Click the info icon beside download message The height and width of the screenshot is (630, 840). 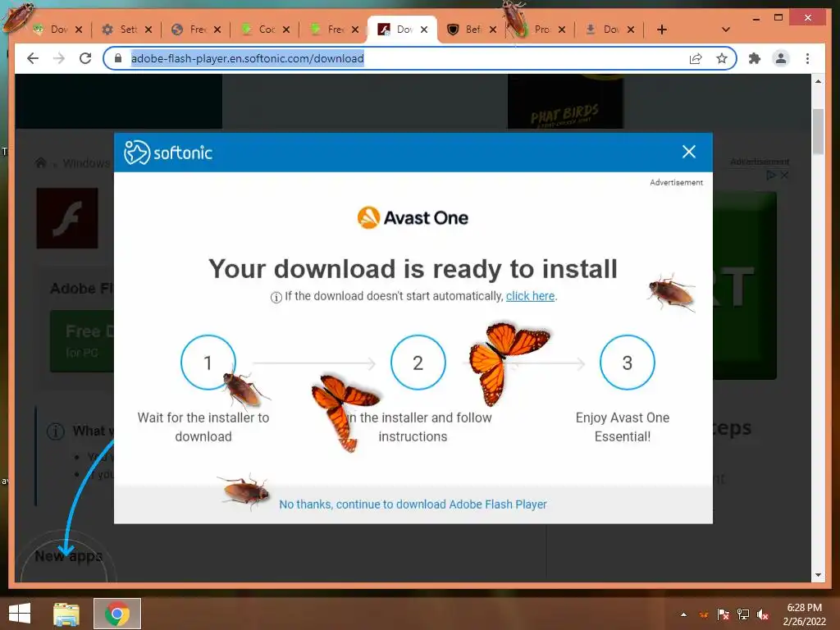(x=276, y=297)
